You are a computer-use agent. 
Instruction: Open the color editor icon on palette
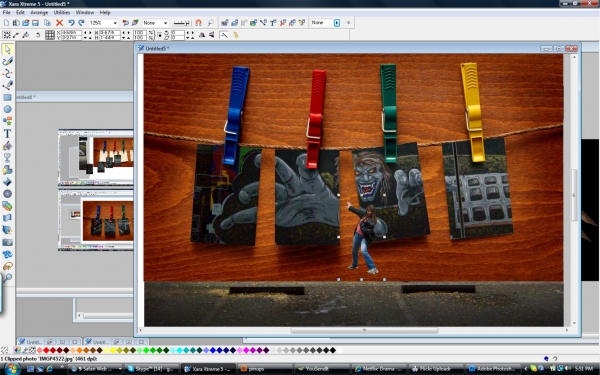click(17, 350)
